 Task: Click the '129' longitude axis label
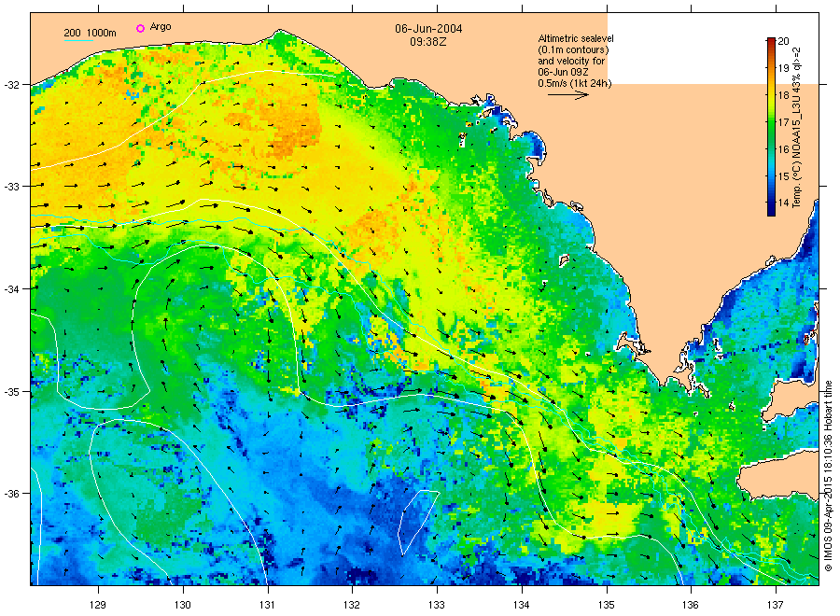[98, 605]
